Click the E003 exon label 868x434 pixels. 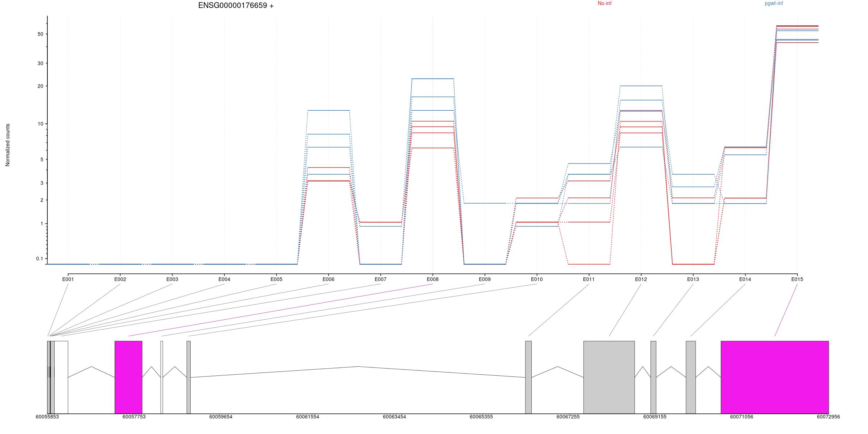coord(172,279)
